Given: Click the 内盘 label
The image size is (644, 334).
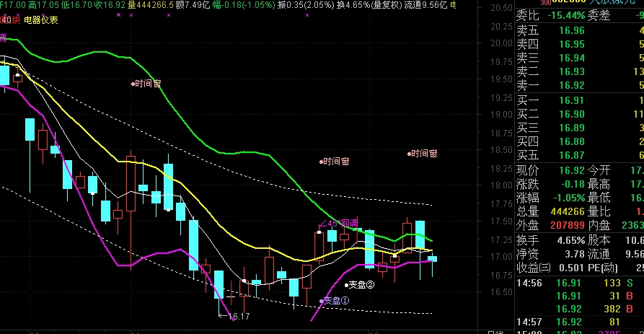Looking at the screenshot, I should click(x=599, y=225).
